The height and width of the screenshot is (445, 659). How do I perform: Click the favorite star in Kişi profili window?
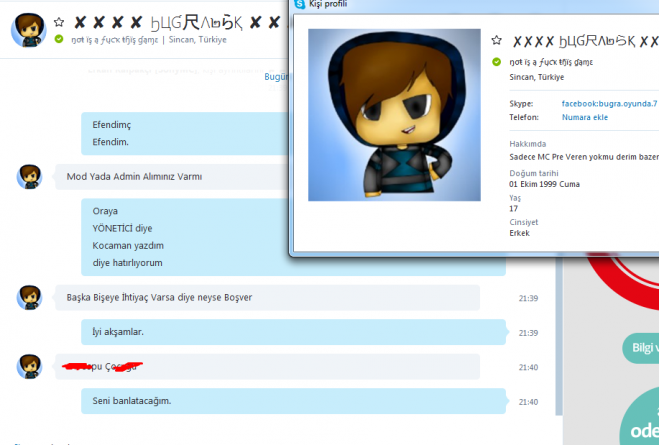tap(496, 40)
